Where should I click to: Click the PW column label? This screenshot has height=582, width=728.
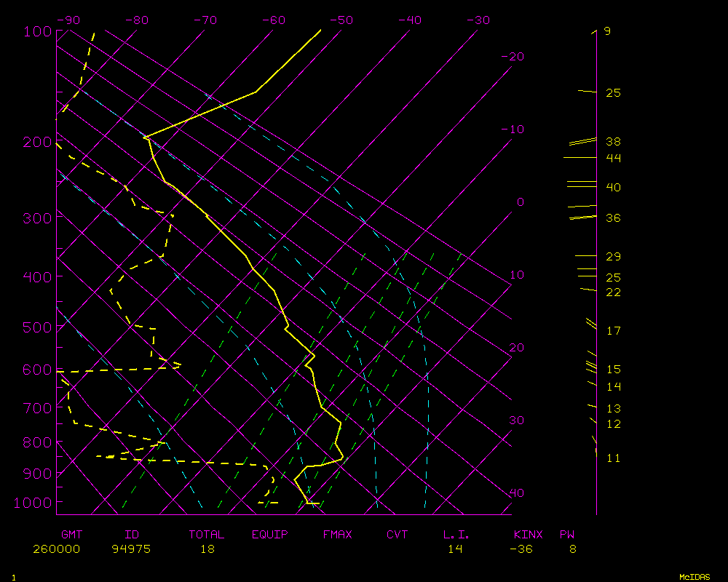tap(567, 535)
